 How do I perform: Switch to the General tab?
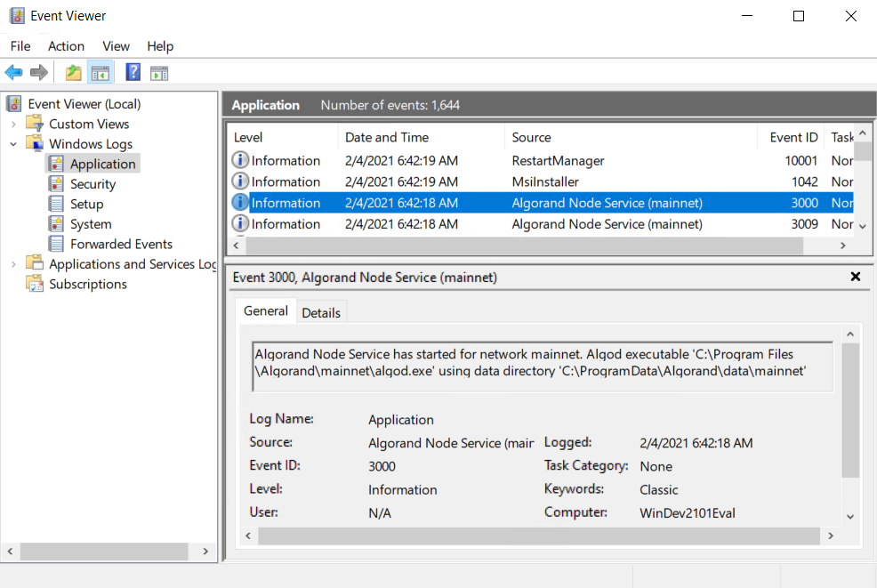[266, 311]
